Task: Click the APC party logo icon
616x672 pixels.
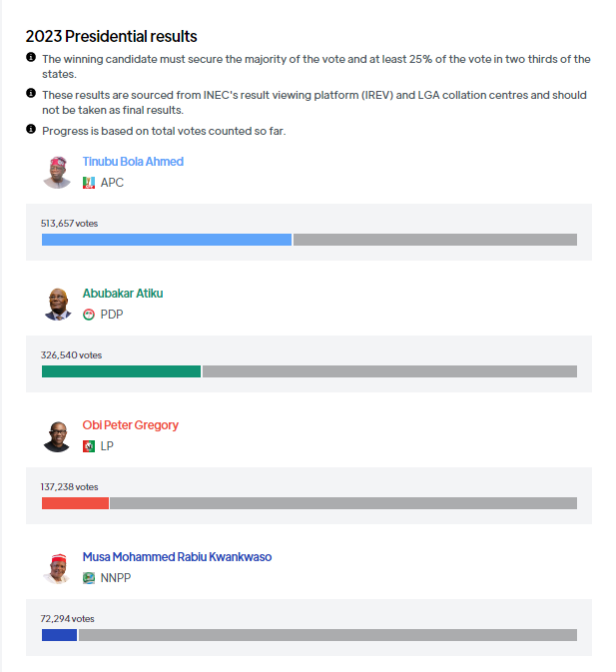Action: coord(89,183)
